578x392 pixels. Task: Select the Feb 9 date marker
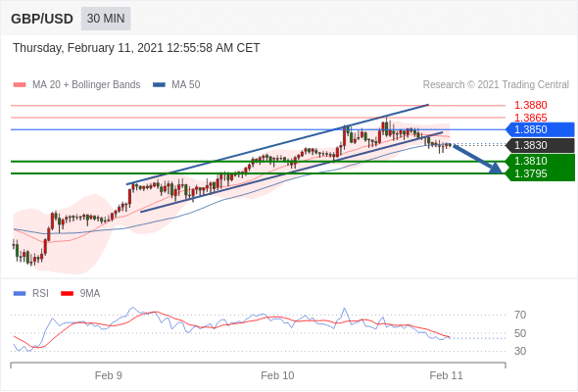(x=109, y=375)
